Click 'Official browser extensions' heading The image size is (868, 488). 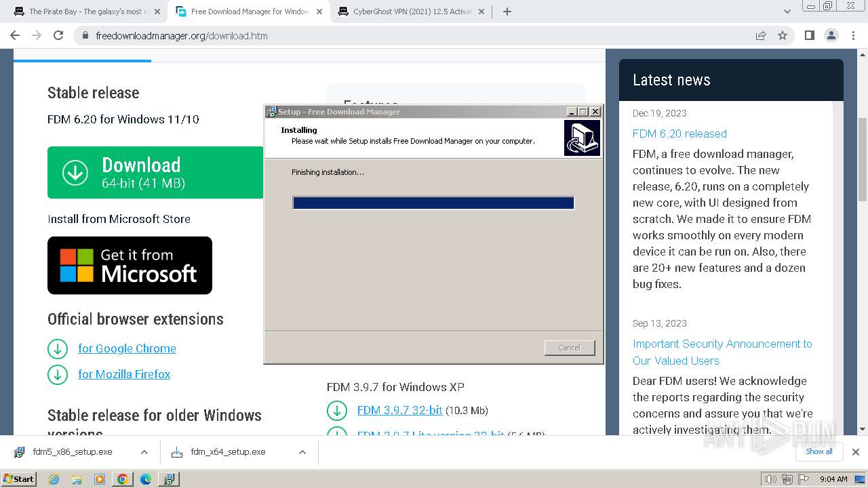pyautogui.click(x=136, y=319)
